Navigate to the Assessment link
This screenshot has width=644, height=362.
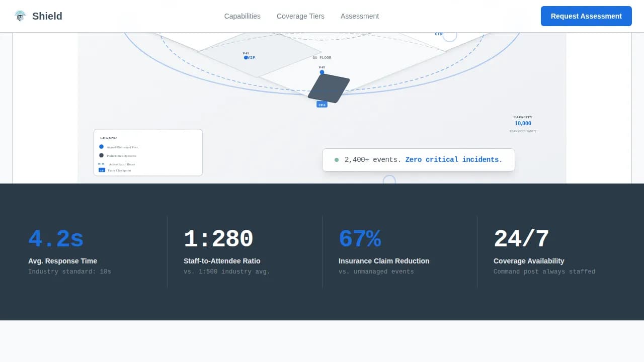(359, 16)
